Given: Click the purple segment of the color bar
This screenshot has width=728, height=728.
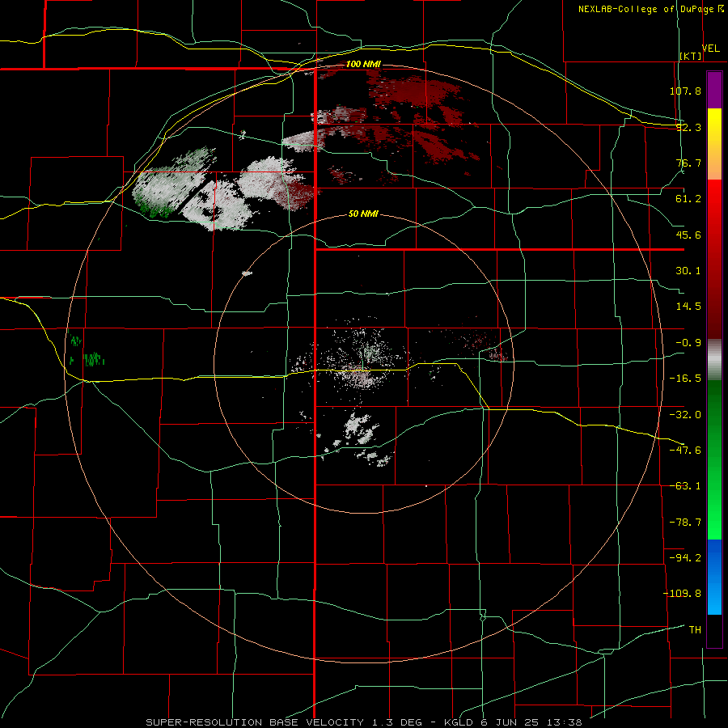Looking at the screenshot, I should [x=714, y=90].
